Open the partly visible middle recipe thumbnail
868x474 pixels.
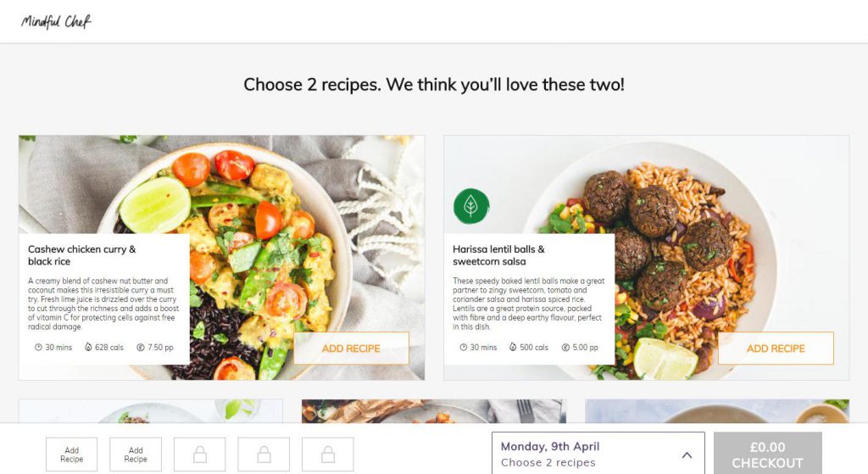pos(434,411)
